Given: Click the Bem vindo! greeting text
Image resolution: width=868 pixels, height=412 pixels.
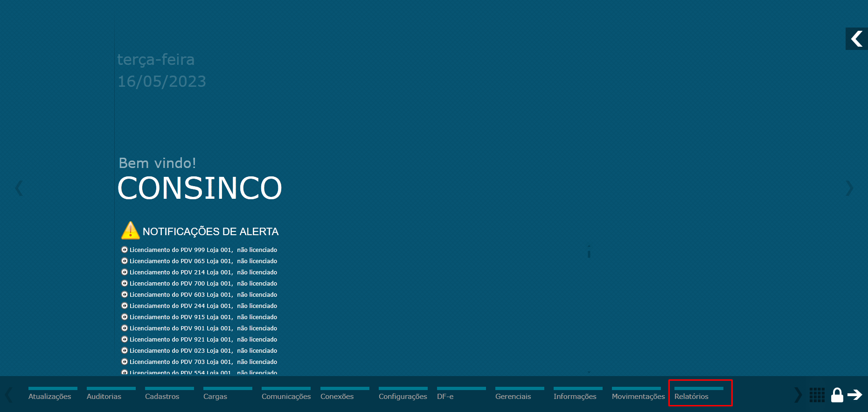Looking at the screenshot, I should 157,163.
